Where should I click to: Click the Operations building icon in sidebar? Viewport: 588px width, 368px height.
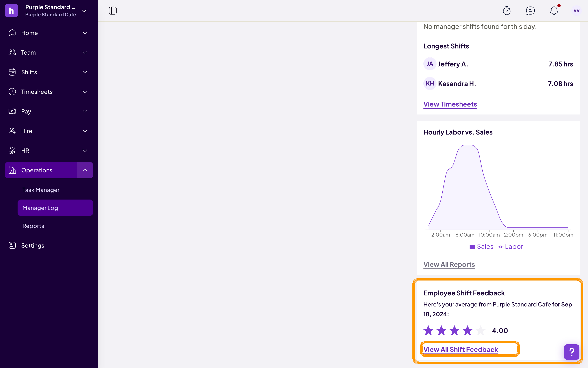[12, 170]
